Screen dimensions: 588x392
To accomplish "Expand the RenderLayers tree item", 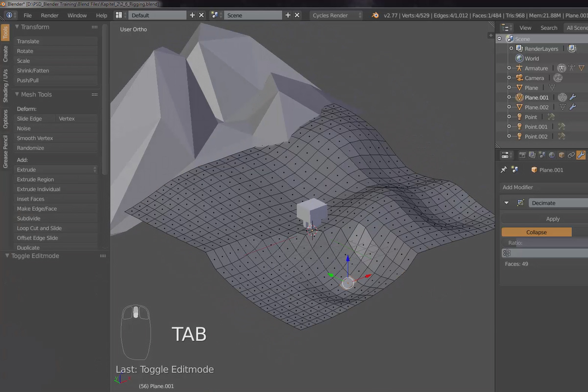I will coord(512,49).
